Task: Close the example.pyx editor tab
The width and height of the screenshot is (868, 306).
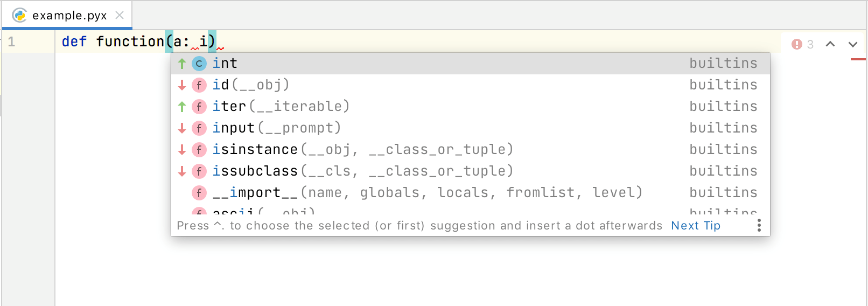Action: [120, 15]
